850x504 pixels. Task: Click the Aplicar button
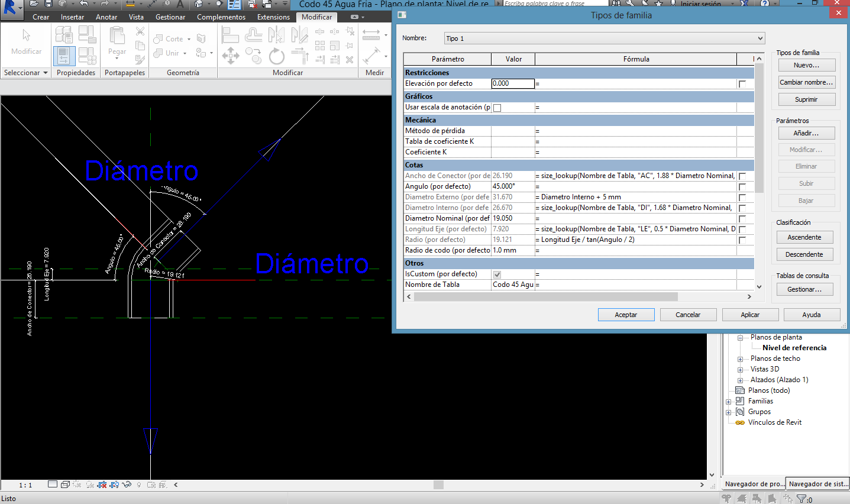point(750,315)
